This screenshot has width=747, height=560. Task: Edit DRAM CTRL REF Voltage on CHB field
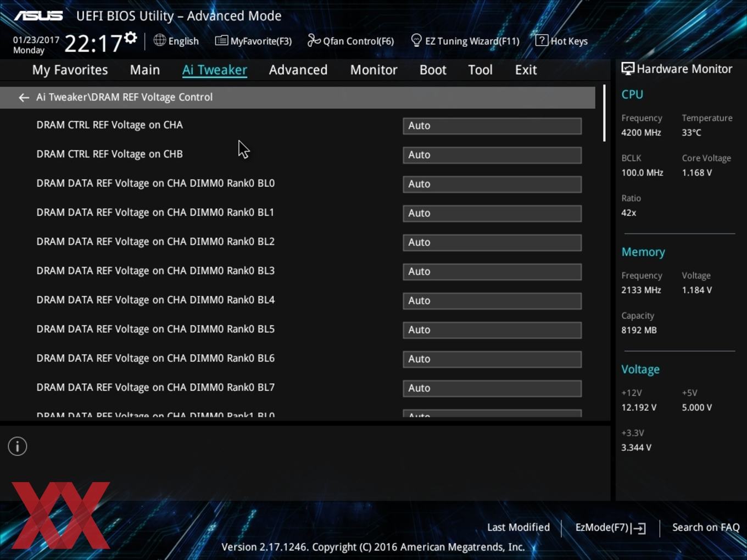point(492,155)
